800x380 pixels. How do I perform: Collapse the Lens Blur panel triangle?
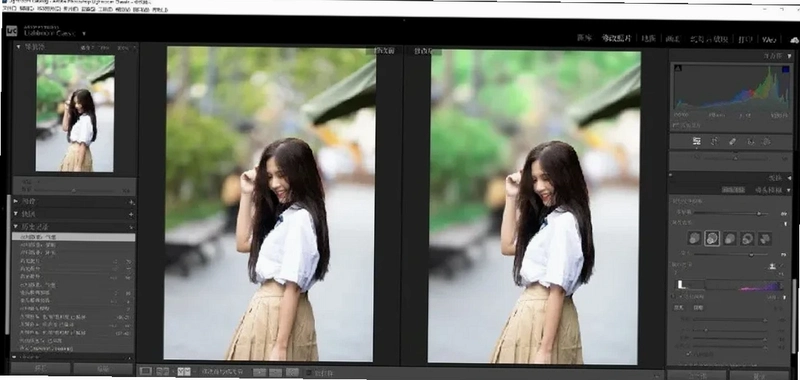pyautogui.click(x=789, y=190)
